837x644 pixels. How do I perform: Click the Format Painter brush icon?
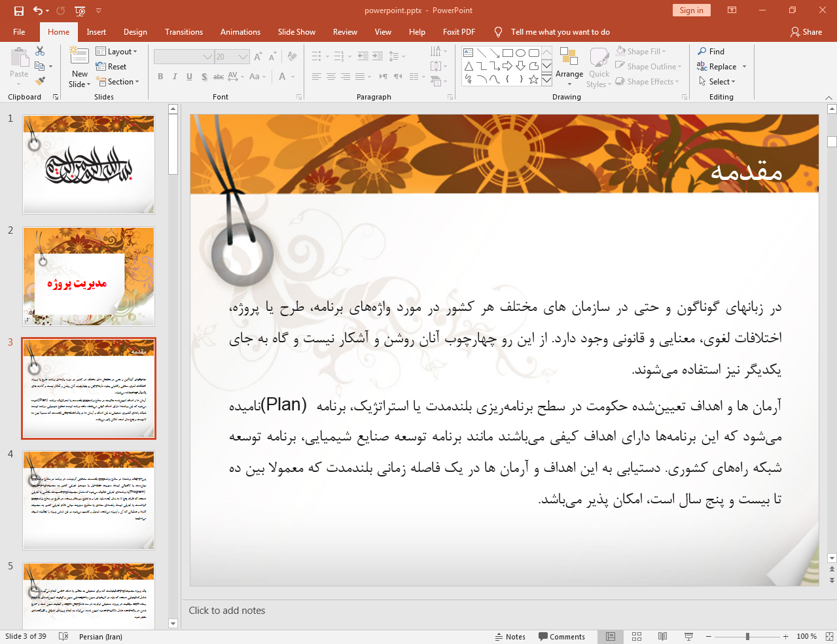tap(40, 81)
